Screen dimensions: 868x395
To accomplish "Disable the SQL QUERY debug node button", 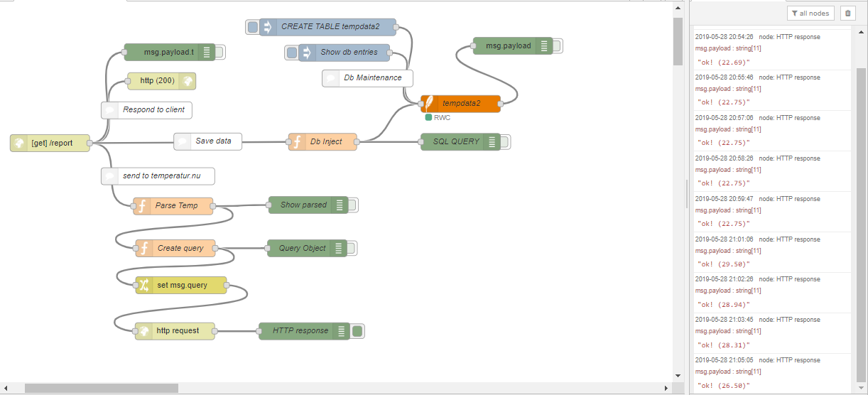I will [x=504, y=141].
